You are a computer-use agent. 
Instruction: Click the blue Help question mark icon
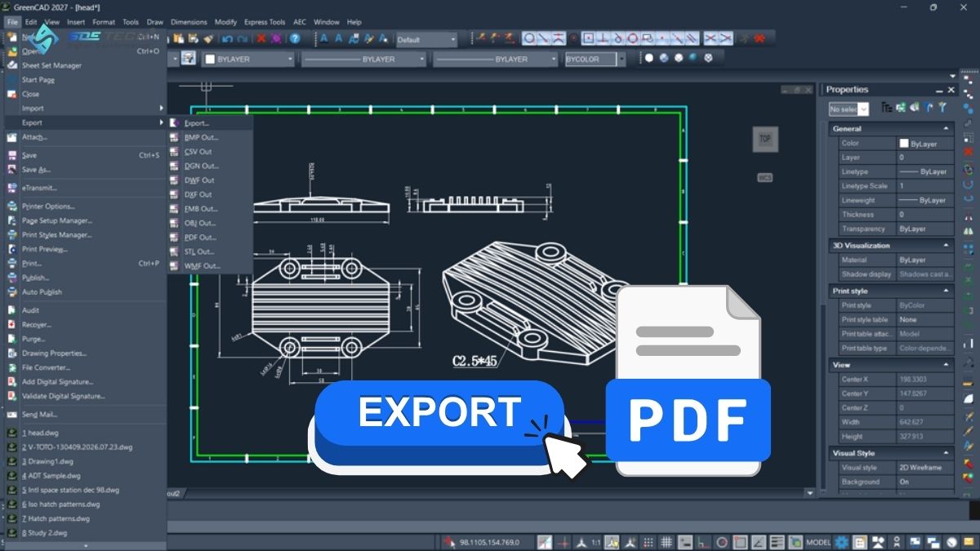tap(295, 38)
